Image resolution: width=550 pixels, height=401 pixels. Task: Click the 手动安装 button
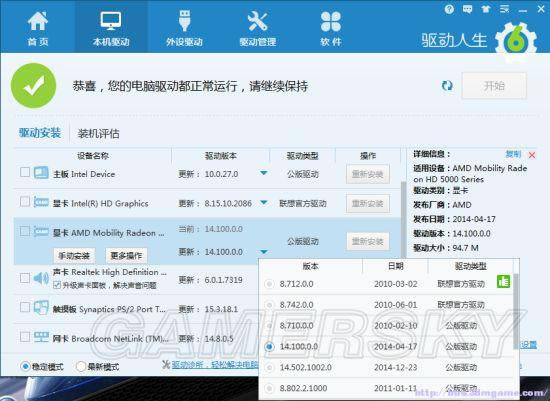click(x=74, y=256)
